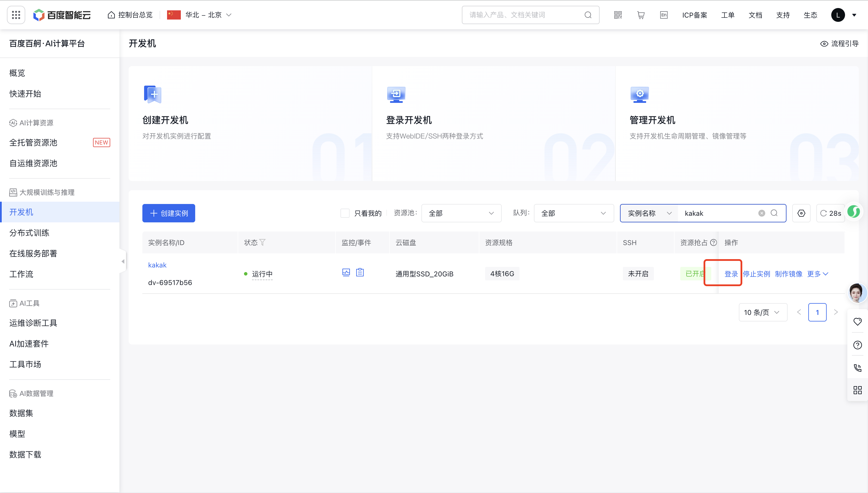Click the status column filter icon
868x493 pixels.
pyautogui.click(x=263, y=242)
